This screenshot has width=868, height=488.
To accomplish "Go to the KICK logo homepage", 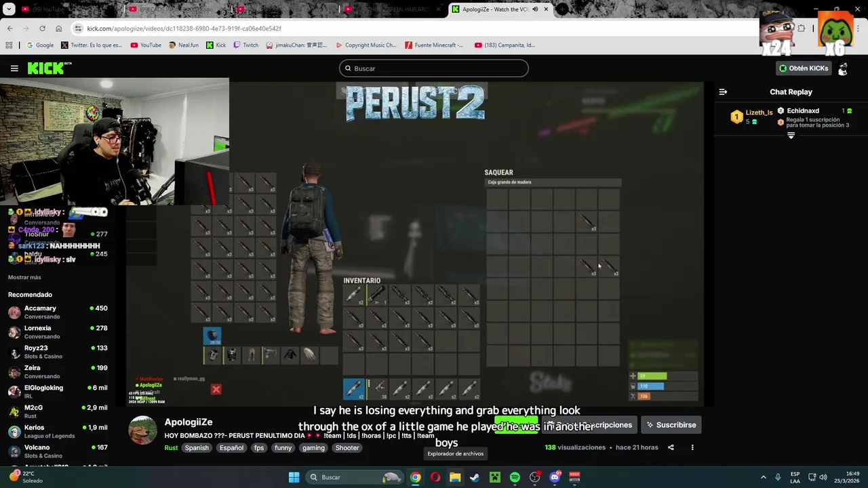I will pyautogui.click(x=49, y=68).
